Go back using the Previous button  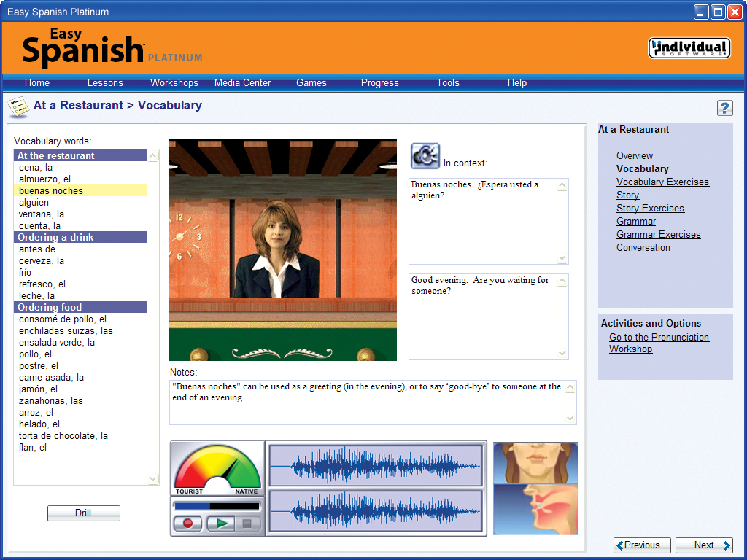click(641, 545)
